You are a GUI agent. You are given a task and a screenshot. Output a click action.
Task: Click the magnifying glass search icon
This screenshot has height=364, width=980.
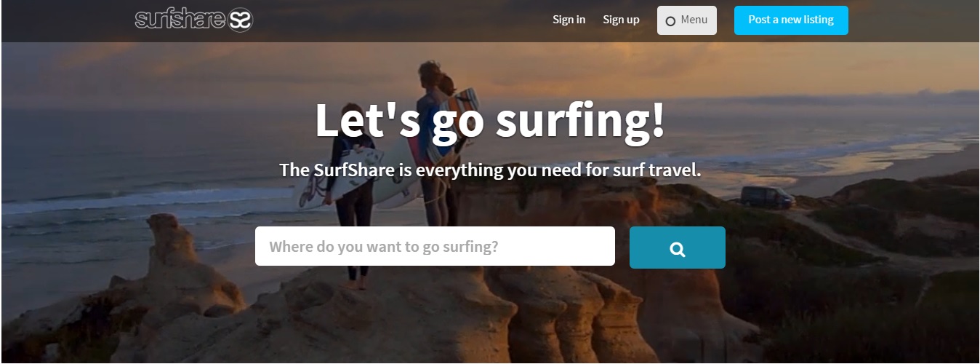pyautogui.click(x=678, y=249)
